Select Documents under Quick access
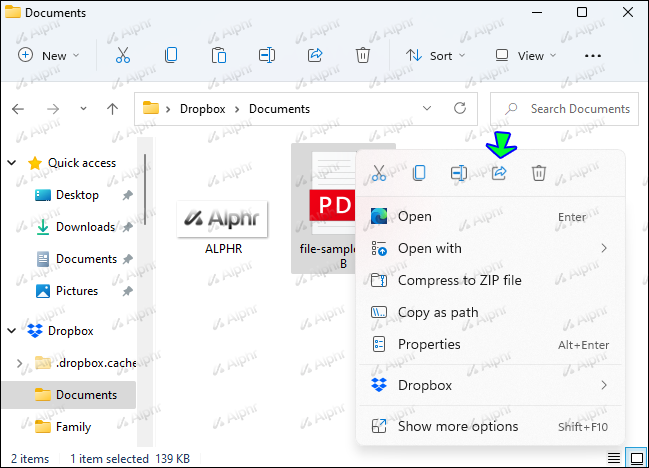The width and height of the screenshot is (649, 468). (x=87, y=259)
